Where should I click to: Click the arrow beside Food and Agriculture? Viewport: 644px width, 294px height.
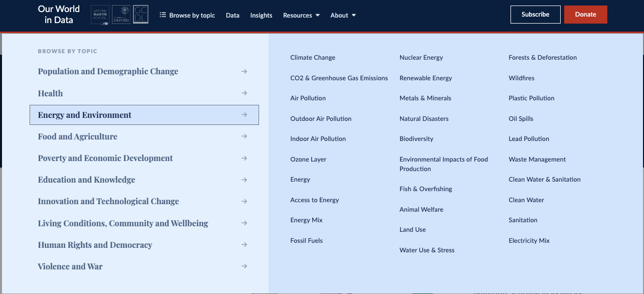pos(244,136)
